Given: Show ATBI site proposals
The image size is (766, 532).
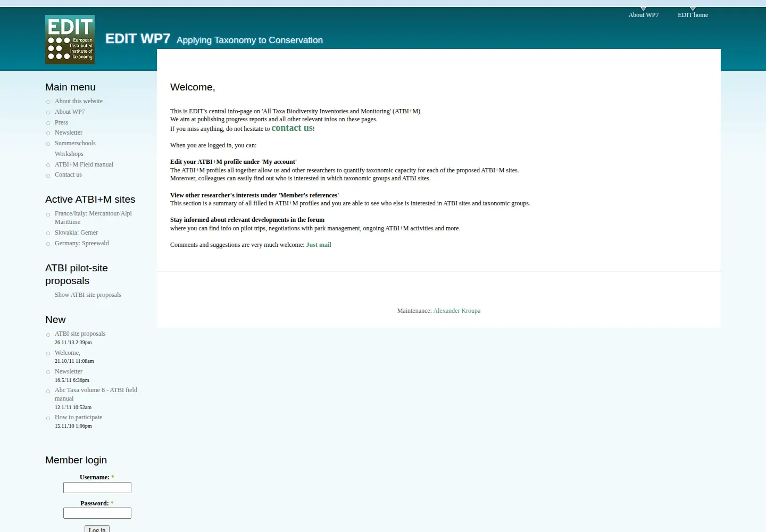Looking at the screenshot, I should (x=88, y=295).
